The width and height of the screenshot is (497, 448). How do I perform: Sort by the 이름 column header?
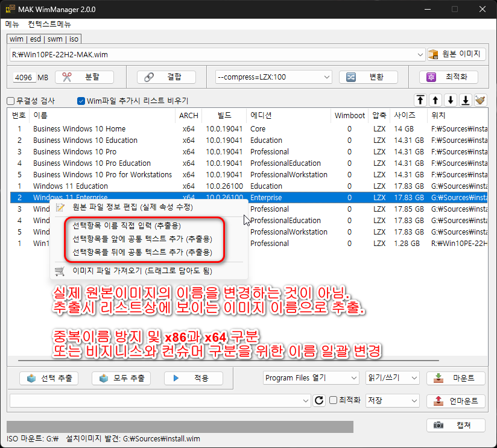[102, 116]
